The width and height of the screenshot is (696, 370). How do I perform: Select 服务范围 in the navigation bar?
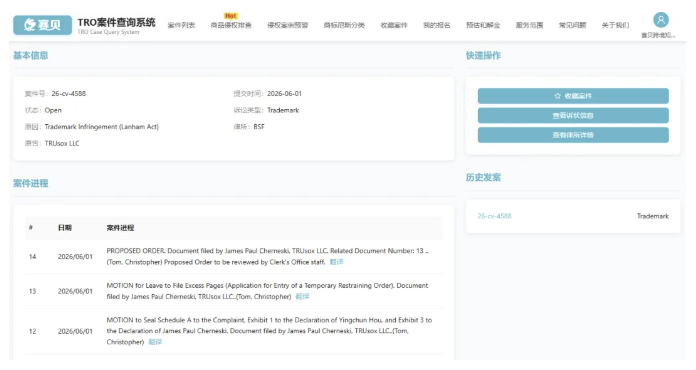pos(529,25)
